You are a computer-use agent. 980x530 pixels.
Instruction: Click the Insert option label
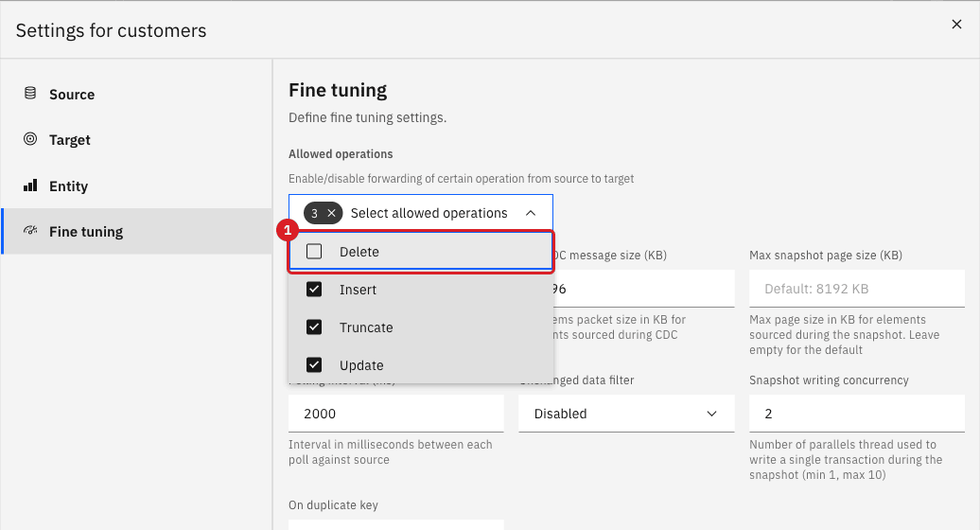pos(359,290)
